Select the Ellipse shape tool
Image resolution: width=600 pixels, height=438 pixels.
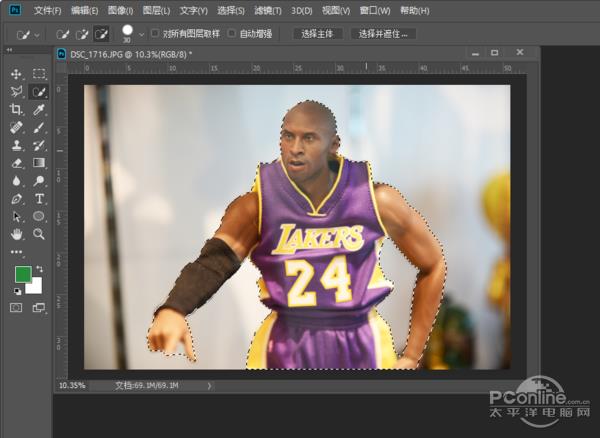pos(39,216)
